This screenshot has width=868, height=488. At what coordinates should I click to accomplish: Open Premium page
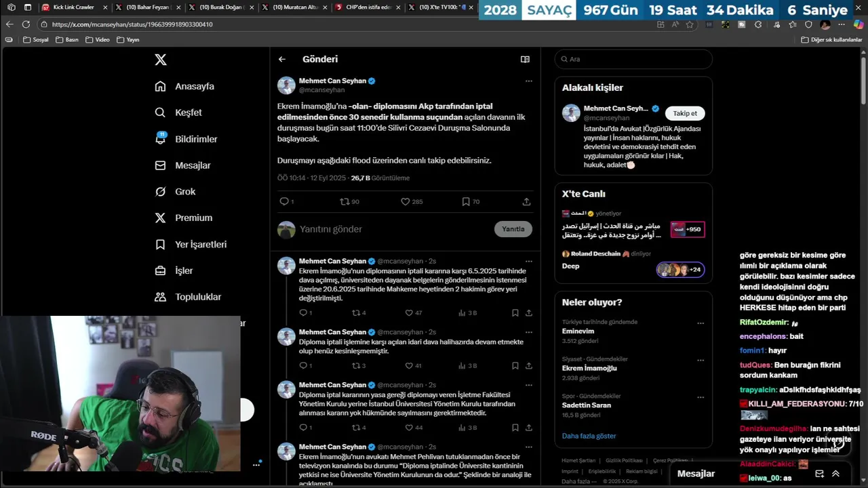click(x=183, y=218)
